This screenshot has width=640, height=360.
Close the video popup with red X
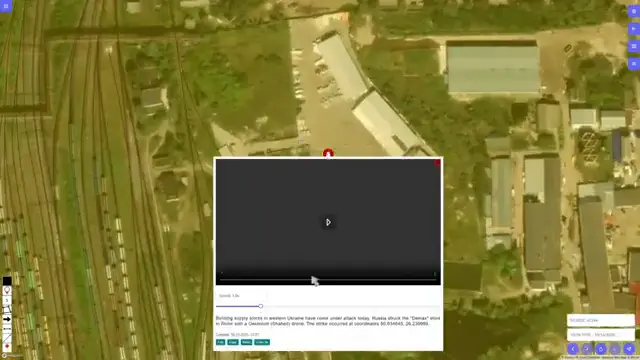(x=437, y=162)
